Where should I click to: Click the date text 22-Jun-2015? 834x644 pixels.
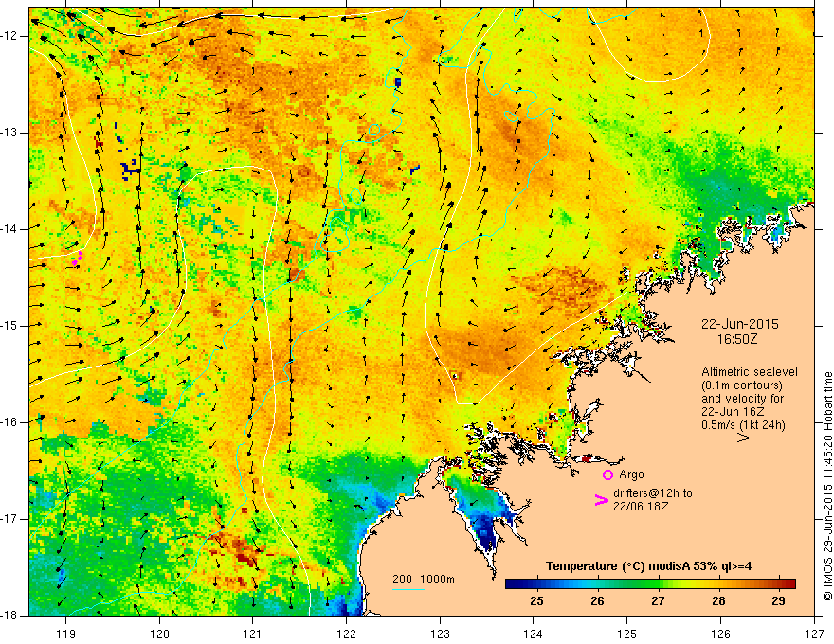click(x=740, y=324)
